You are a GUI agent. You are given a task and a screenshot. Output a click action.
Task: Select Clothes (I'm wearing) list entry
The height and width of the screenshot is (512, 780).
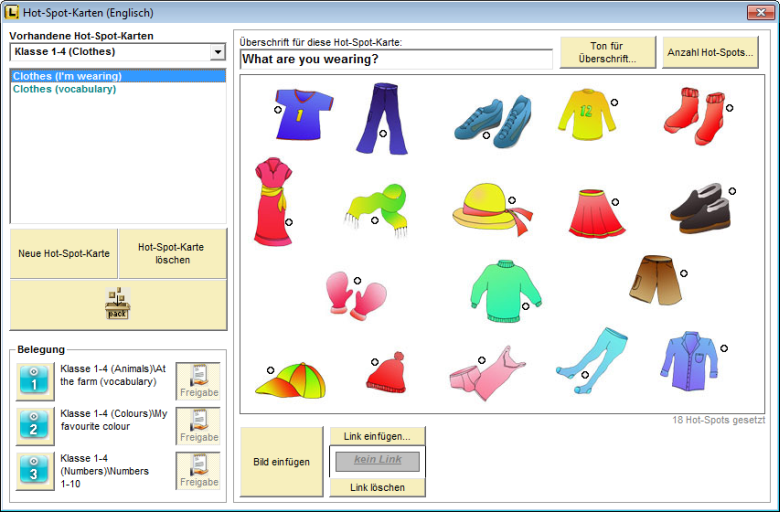(x=67, y=76)
